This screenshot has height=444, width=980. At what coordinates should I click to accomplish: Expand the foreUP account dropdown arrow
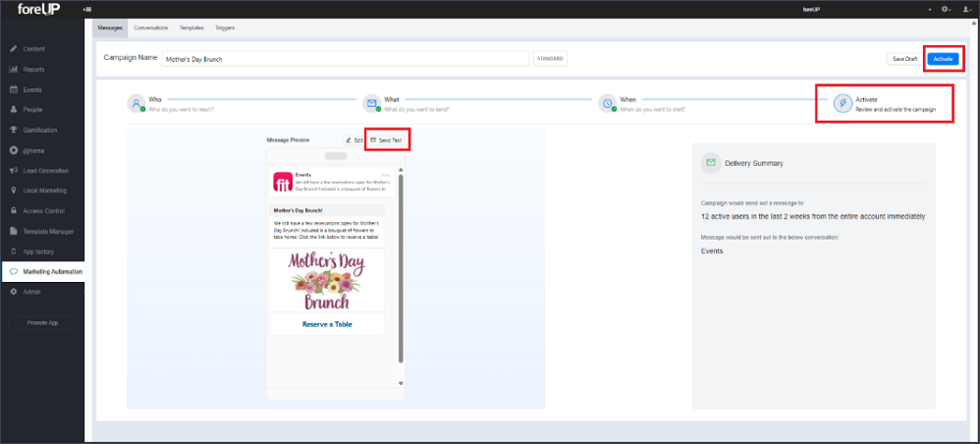point(930,10)
